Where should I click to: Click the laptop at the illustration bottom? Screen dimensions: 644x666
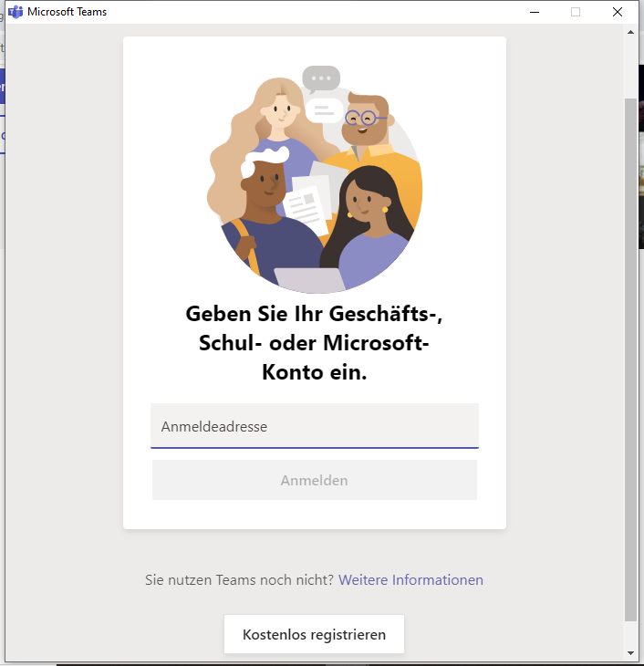[310, 280]
